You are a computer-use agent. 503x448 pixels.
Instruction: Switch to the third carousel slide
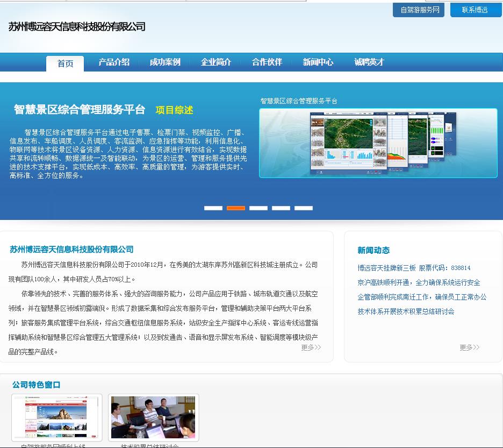[x=258, y=208]
